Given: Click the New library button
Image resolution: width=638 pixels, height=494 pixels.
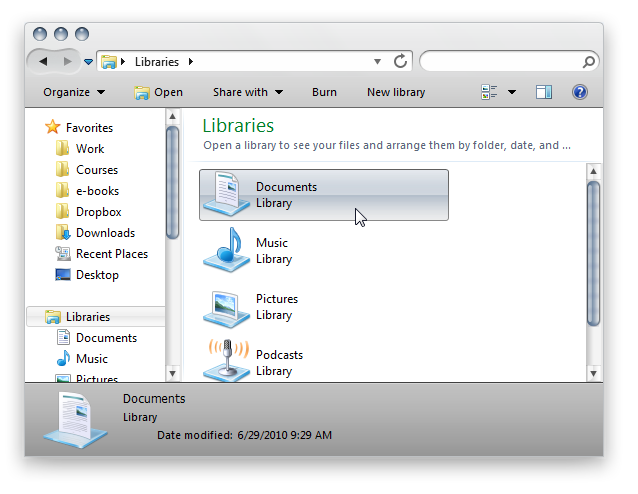Looking at the screenshot, I should pyautogui.click(x=396, y=92).
